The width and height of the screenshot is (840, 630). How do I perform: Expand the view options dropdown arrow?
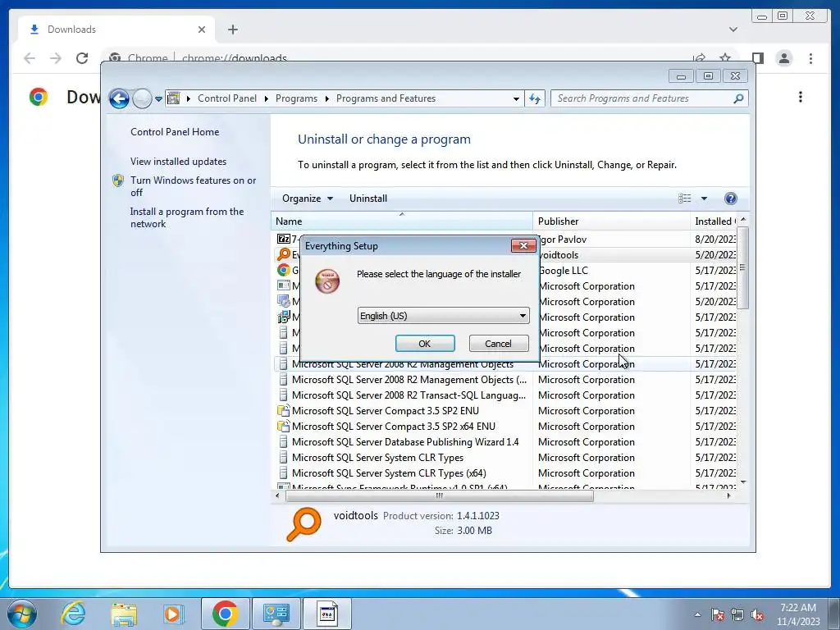pos(704,199)
